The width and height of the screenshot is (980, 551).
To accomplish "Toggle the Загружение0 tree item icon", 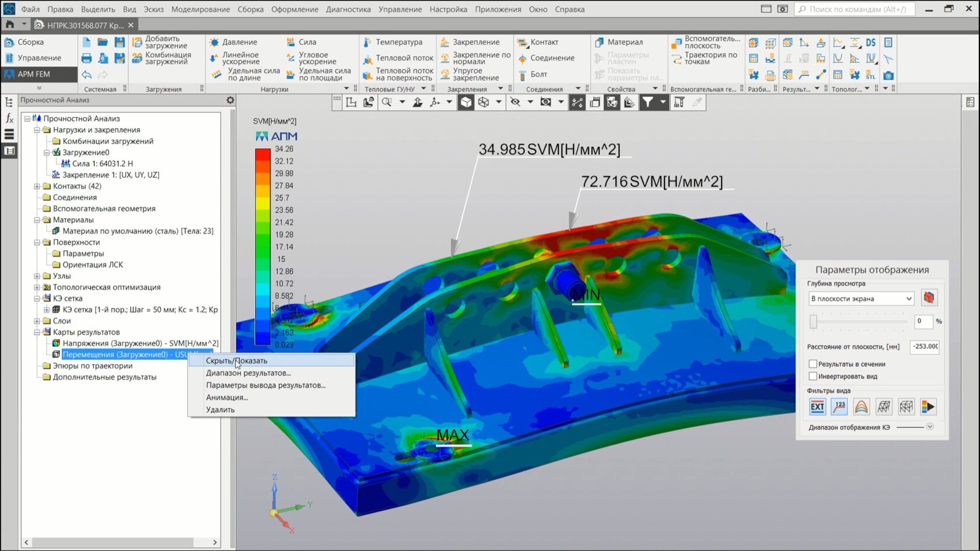I will pyautogui.click(x=56, y=152).
